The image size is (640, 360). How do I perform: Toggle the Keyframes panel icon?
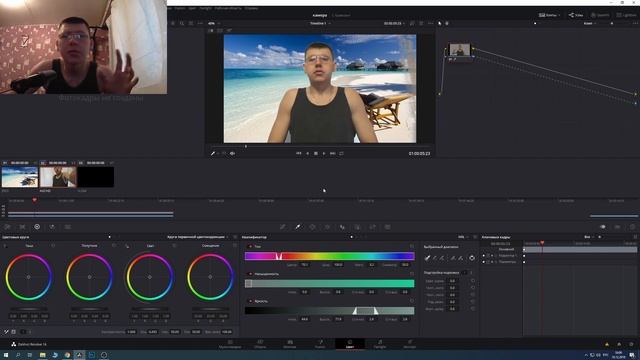[603, 227]
